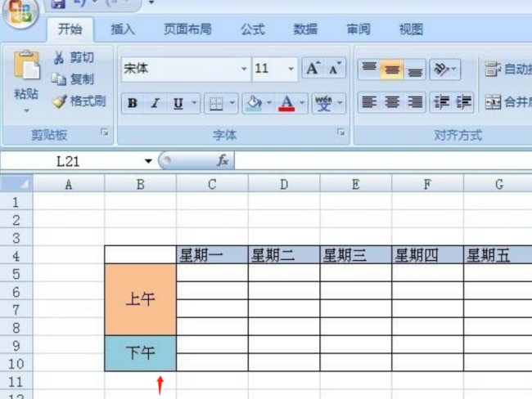Click the 粘贴 label button
532x399 pixels.
(x=26, y=94)
